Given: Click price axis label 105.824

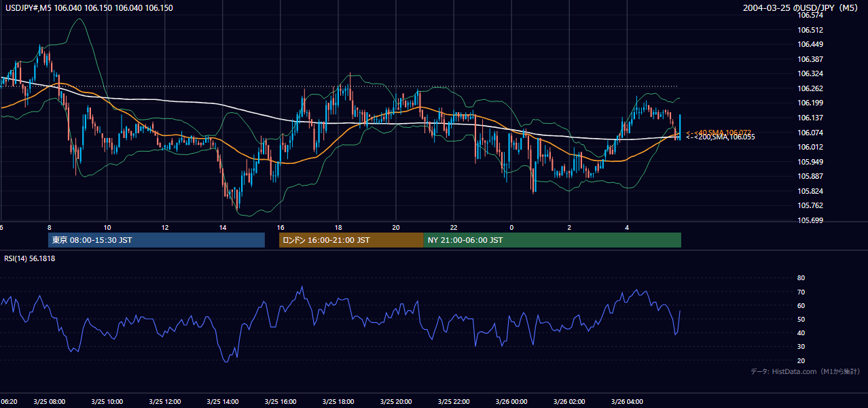Looking at the screenshot, I should click(811, 191).
